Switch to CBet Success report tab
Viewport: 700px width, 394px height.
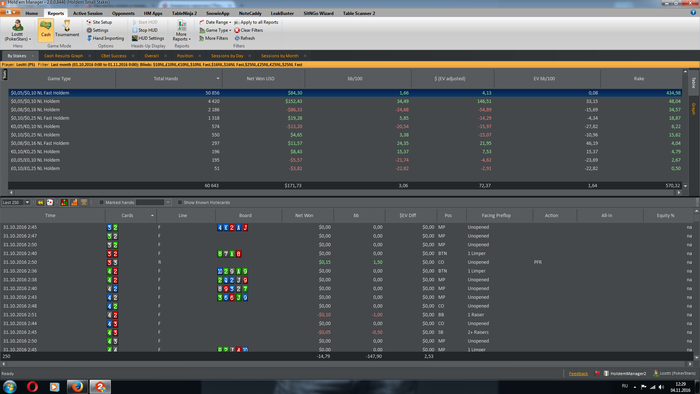click(113, 56)
